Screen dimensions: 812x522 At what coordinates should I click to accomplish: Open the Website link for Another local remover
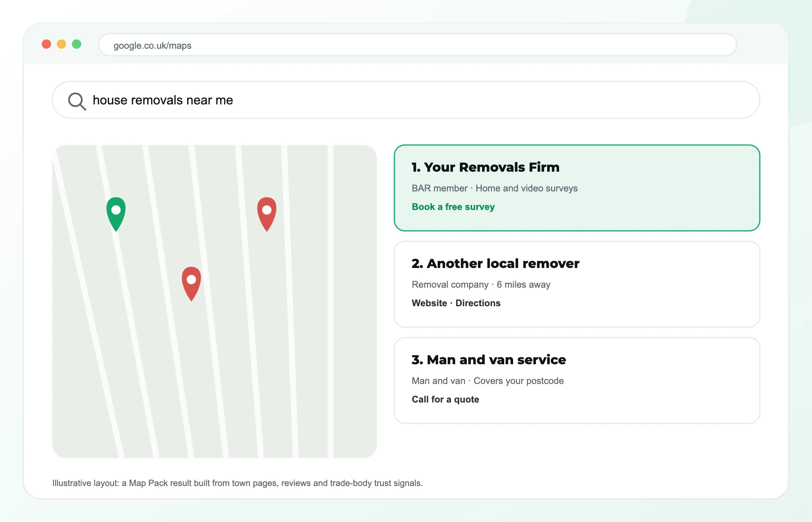(429, 303)
